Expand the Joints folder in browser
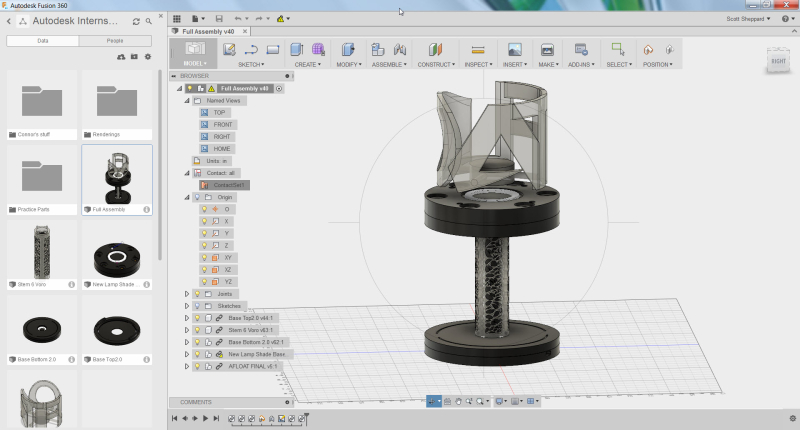 pyautogui.click(x=186, y=294)
